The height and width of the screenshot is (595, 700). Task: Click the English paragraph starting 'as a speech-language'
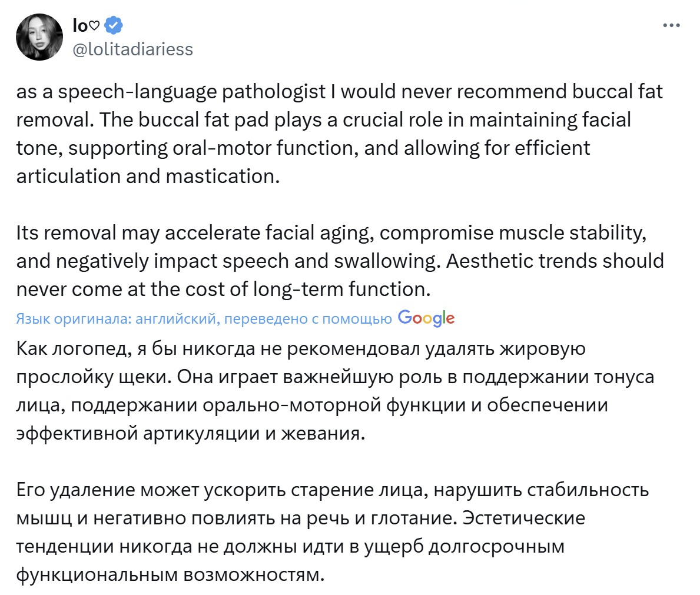[324, 134]
